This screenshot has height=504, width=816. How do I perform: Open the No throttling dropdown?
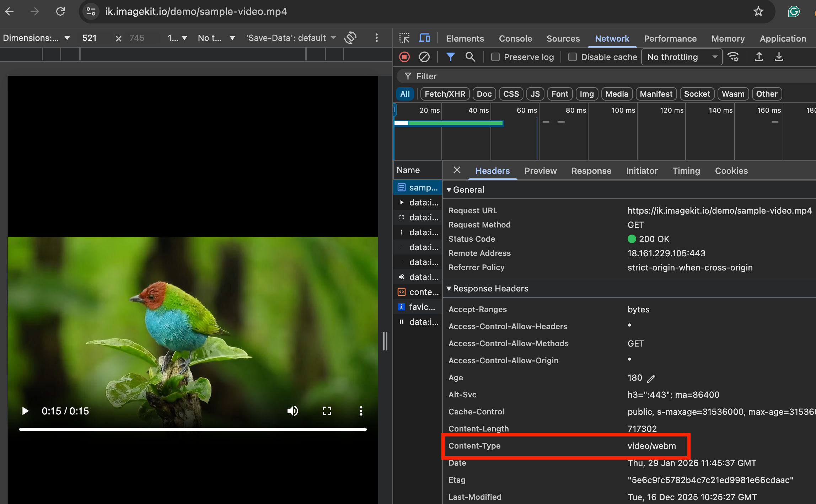681,57
